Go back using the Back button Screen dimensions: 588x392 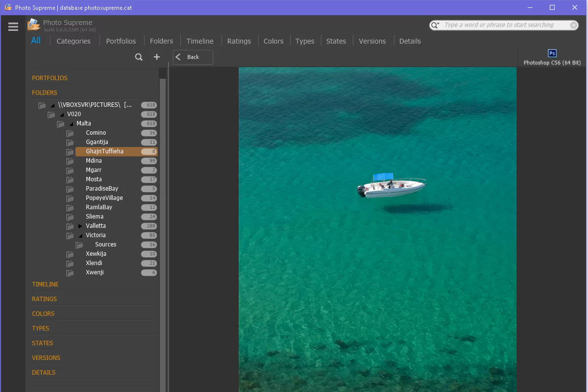tap(193, 57)
